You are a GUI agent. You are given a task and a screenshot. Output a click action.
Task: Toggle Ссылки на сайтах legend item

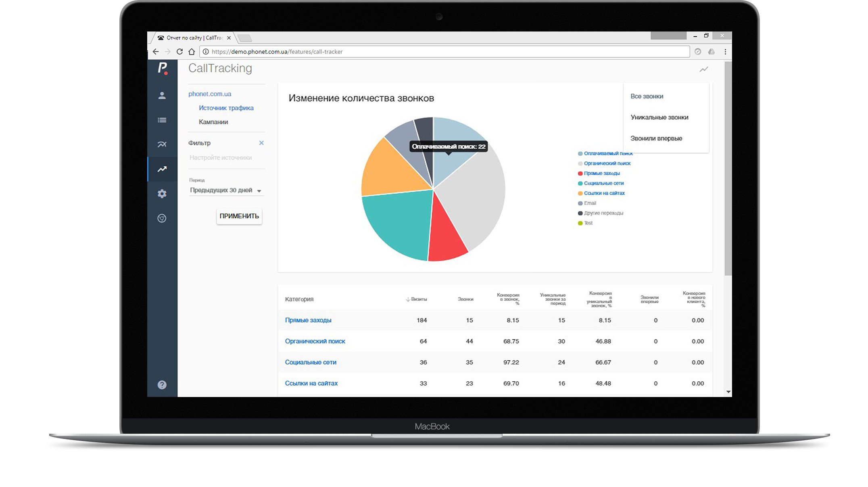601,193
